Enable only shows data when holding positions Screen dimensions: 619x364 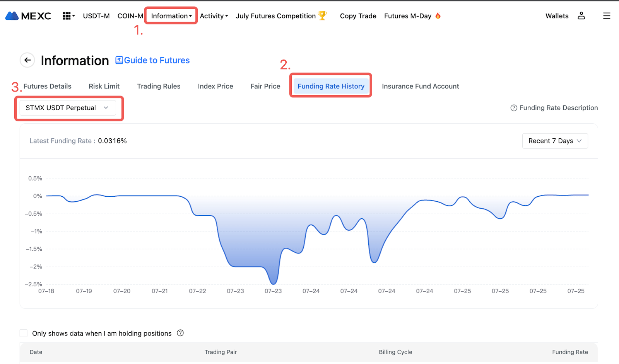point(24,333)
